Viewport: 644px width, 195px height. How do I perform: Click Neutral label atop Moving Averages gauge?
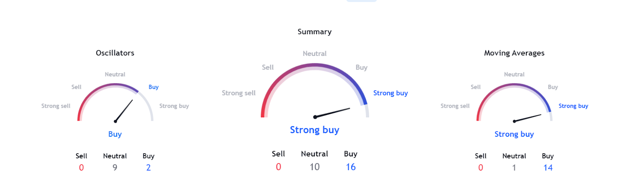tap(514, 74)
